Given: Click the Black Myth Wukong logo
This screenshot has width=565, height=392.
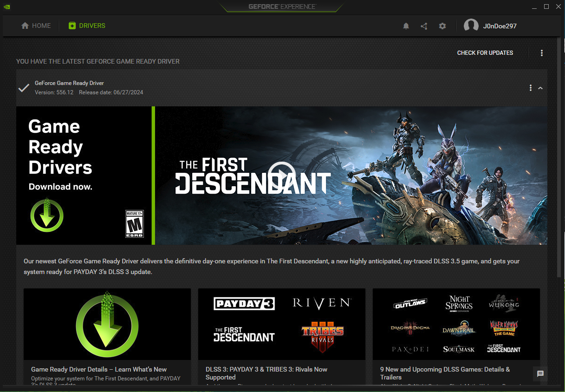Looking at the screenshot, I should [x=504, y=304].
